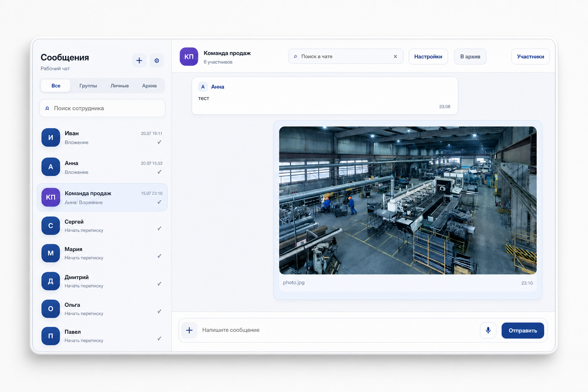The height and width of the screenshot is (392, 588).
Task: Open the chat with Ольга
Action: click(102, 309)
